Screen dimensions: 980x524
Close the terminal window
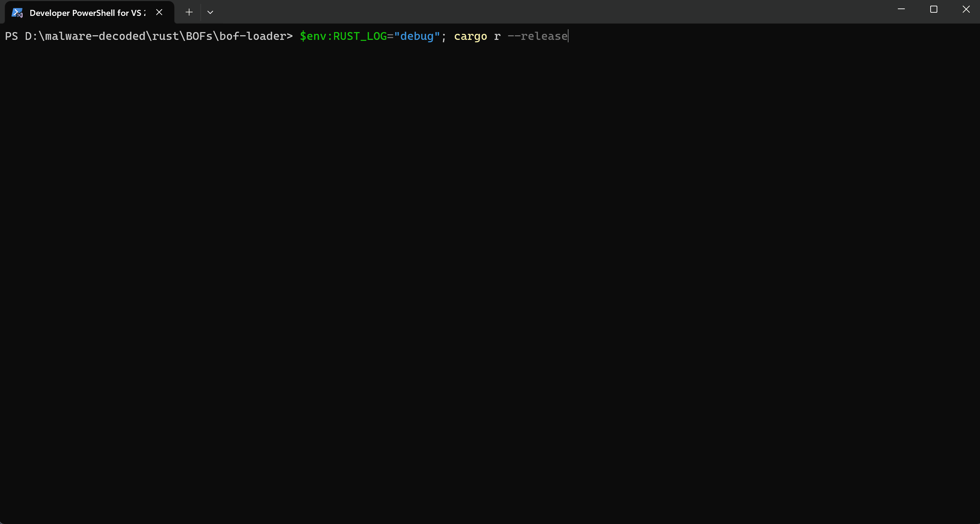pos(966,9)
